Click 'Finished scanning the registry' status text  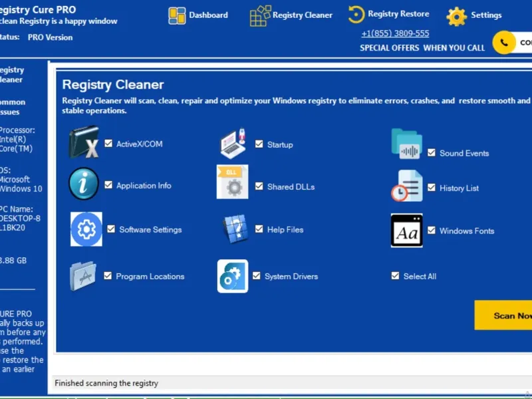[x=106, y=383]
